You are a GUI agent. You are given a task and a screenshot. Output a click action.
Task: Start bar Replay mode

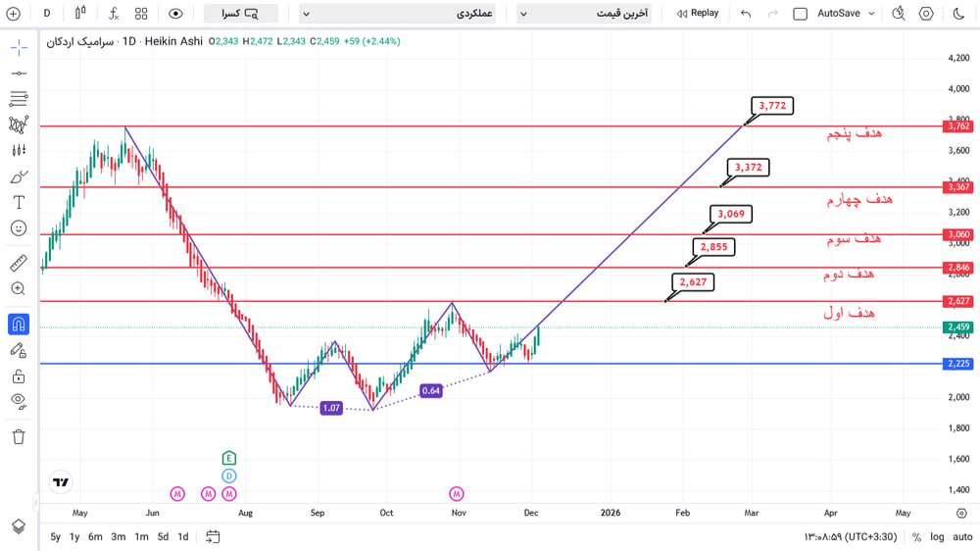coord(697,14)
